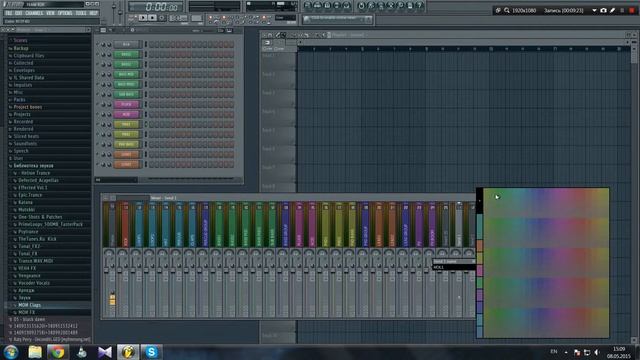Viewport: 640px width, 360px height.
Task: Expand the Backup folder
Action: [x=21, y=48]
